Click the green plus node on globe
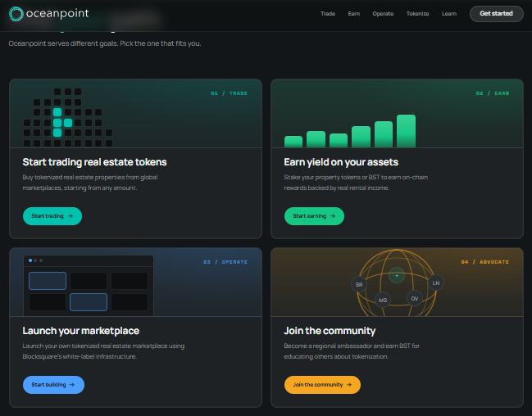The image size is (532, 416). pyautogui.click(x=397, y=275)
